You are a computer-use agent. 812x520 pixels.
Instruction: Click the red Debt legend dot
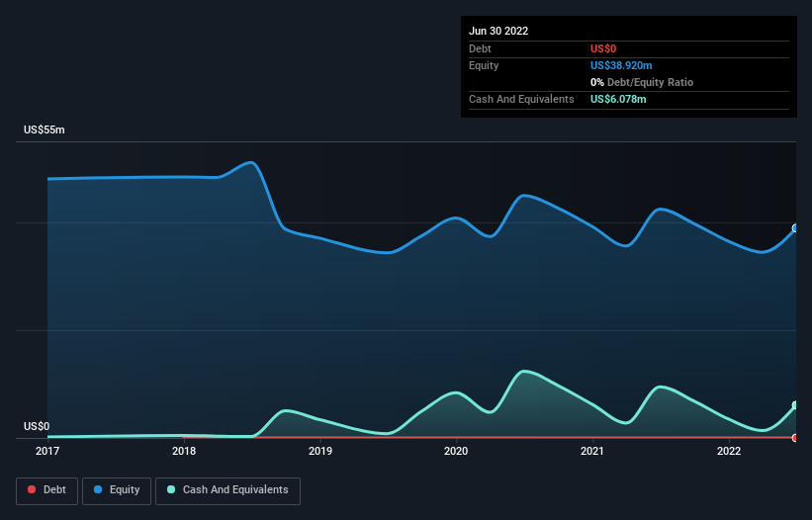(32, 489)
